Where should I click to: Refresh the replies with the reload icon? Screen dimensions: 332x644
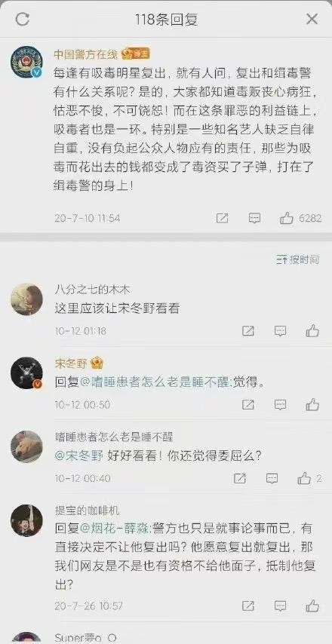pyautogui.click(x=22, y=19)
